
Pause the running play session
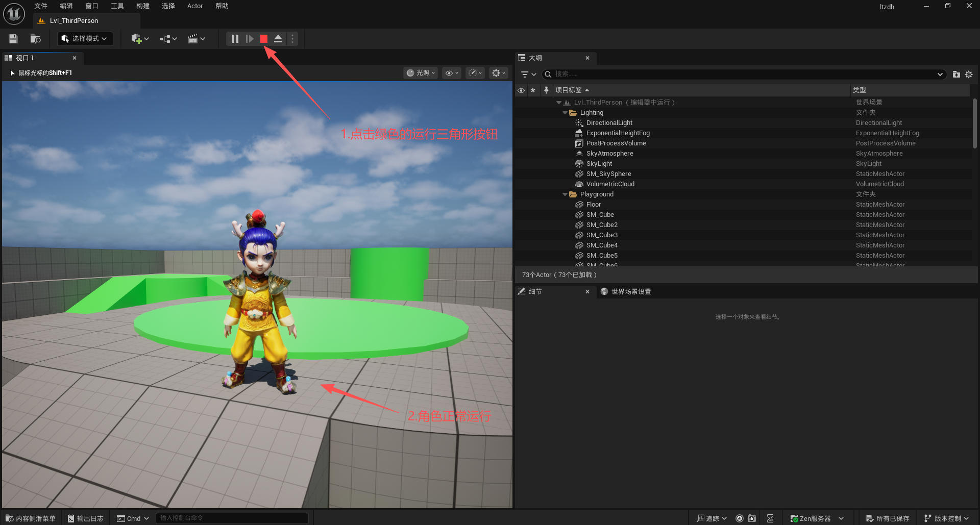coord(235,39)
